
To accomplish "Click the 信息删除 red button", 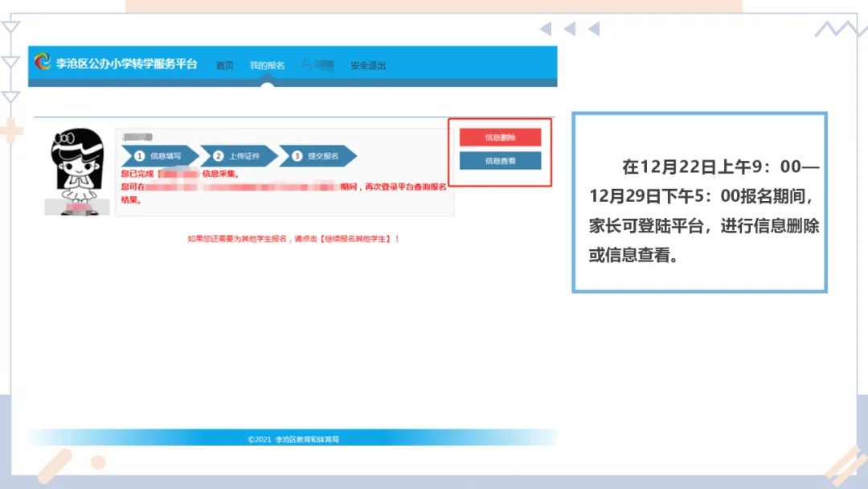I will [x=500, y=137].
